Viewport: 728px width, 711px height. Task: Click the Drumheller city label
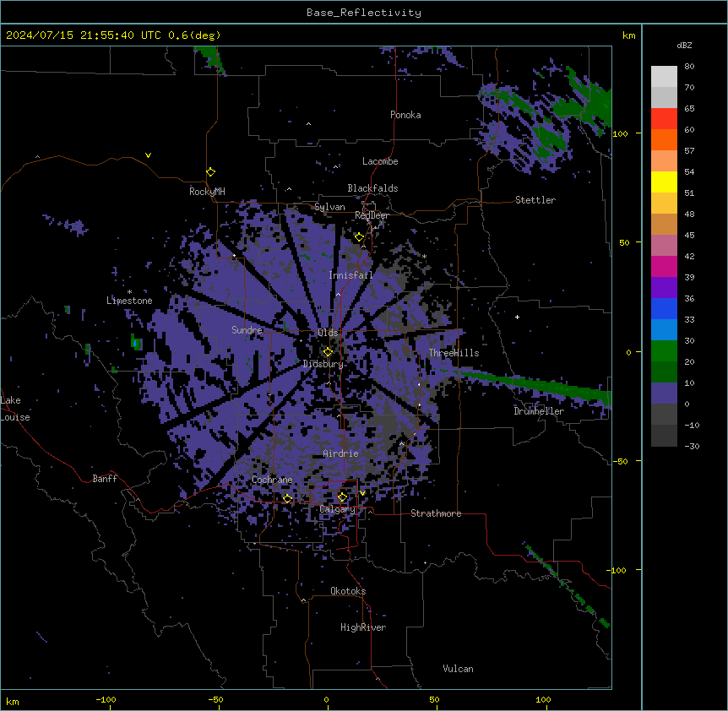tap(539, 411)
